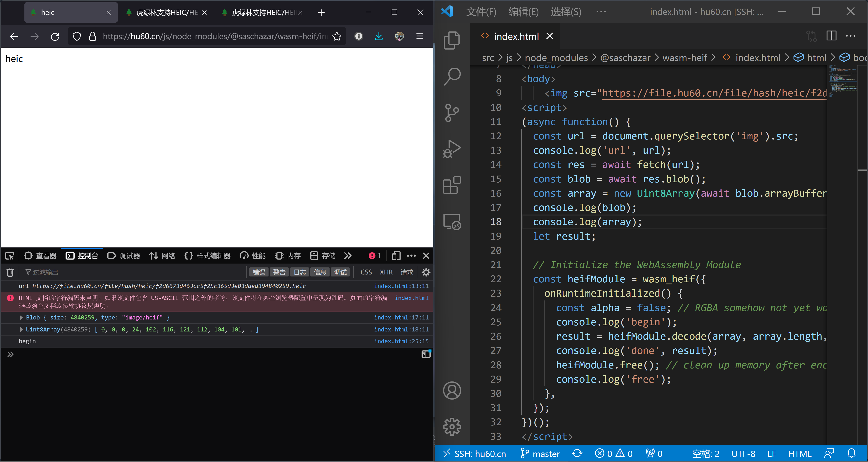Open VS Code Explorer panel
868x462 pixels.
pyautogui.click(x=452, y=40)
